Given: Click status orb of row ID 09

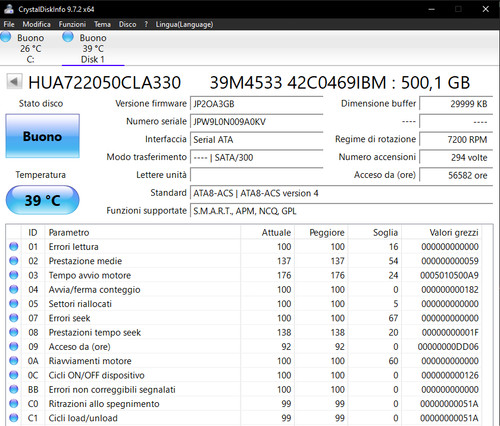Looking at the screenshot, I should [x=14, y=347].
